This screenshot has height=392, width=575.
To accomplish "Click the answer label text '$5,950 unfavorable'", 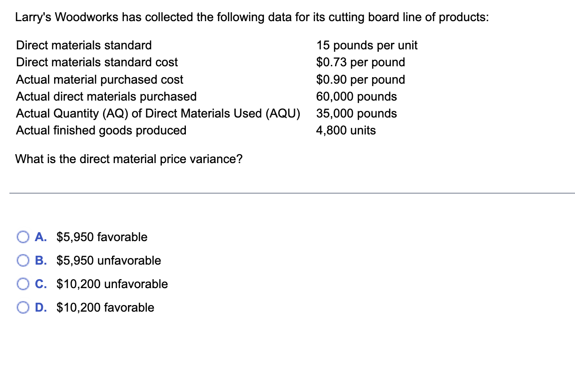I will click(x=108, y=260).
